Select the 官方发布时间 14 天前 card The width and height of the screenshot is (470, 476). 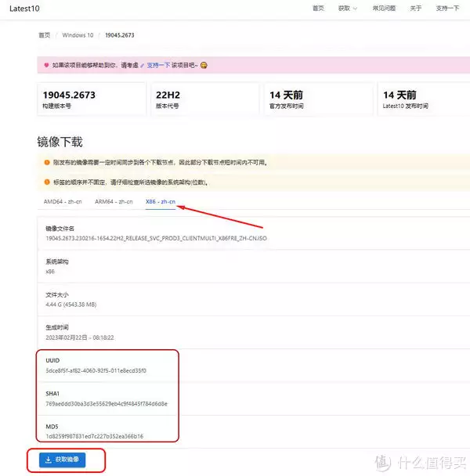[319, 99]
